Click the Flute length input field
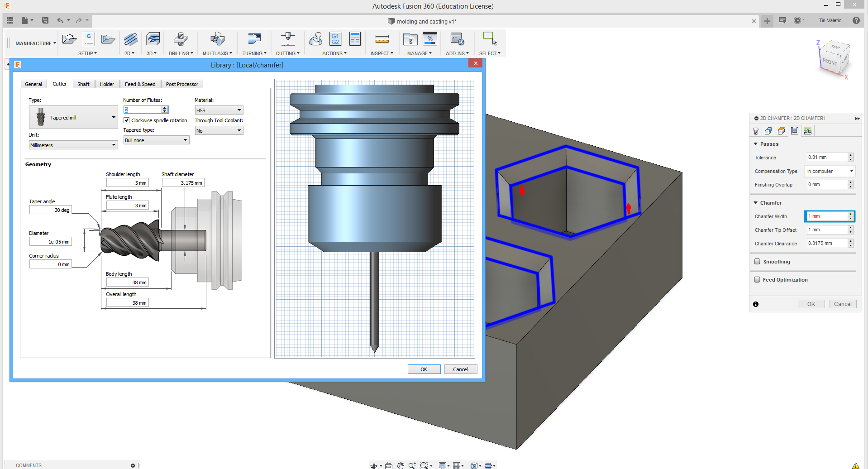This screenshot has width=868, height=469. click(127, 206)
